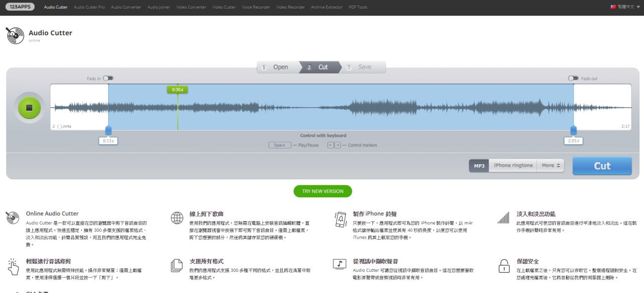
Task: Click the phone ringtone icon beside 製作 iPhone 鈴聲
Action: (340, 219)
